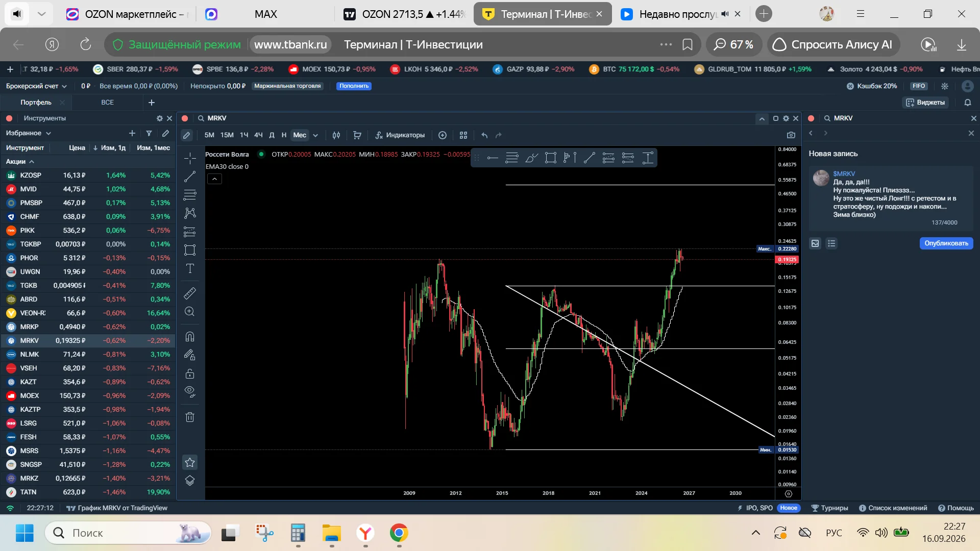
Task: Toggle magnet mode for drawings
Action: coord(190,337)
